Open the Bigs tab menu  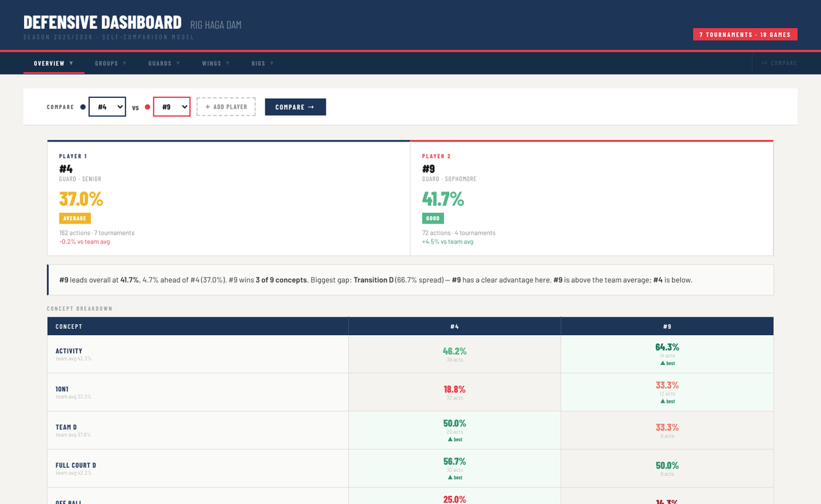point(263,64)
